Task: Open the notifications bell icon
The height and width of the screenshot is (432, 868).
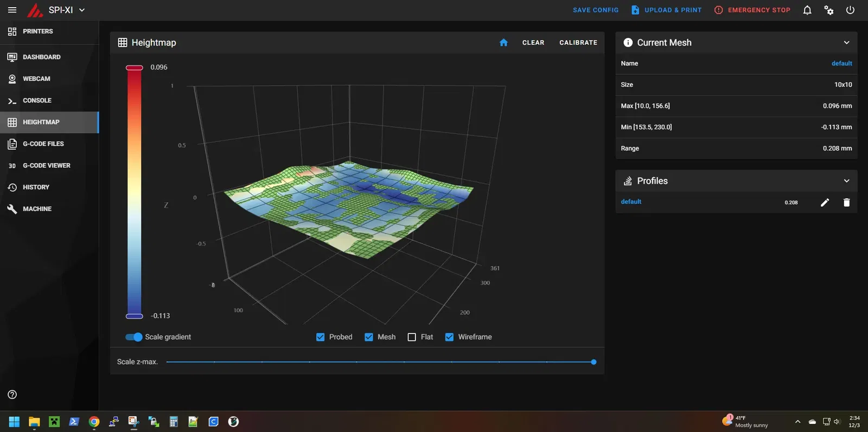Action: pos(807,10)
